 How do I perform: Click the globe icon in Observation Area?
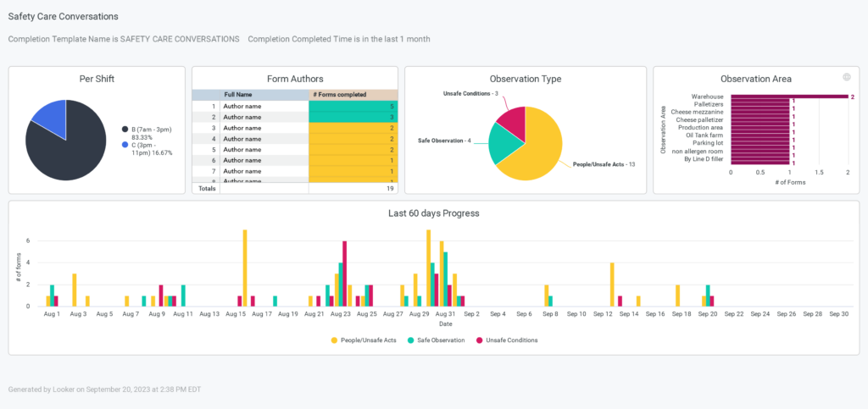click(x=847, y=77)
